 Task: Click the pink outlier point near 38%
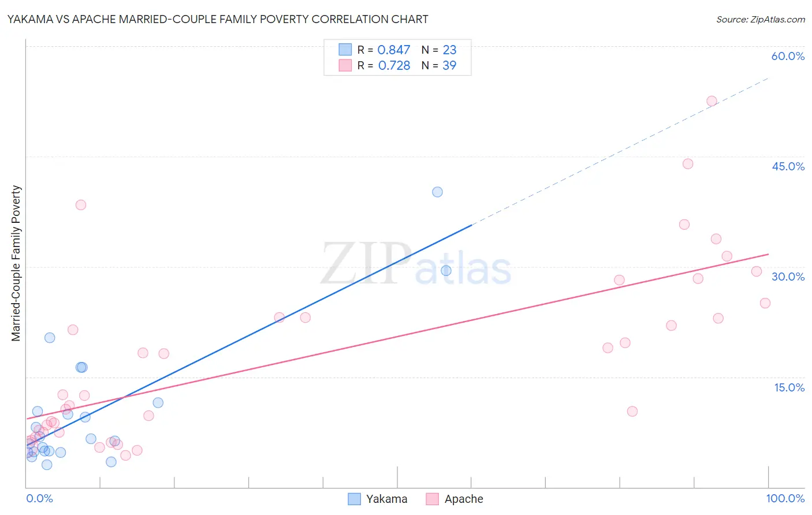point(81,205)
